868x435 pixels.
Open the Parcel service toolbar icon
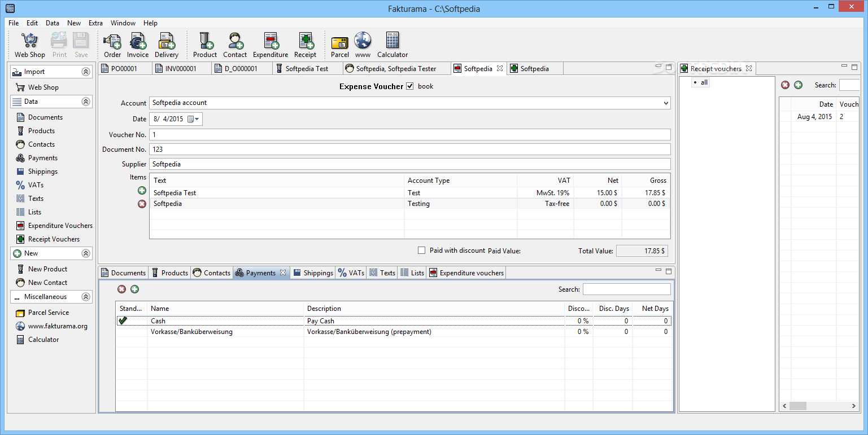340,45
